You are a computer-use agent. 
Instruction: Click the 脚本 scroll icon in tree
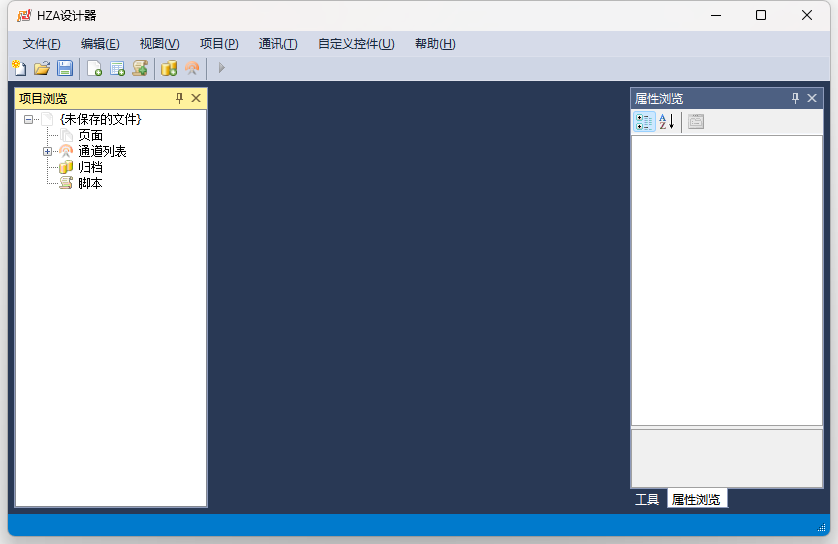66,183
